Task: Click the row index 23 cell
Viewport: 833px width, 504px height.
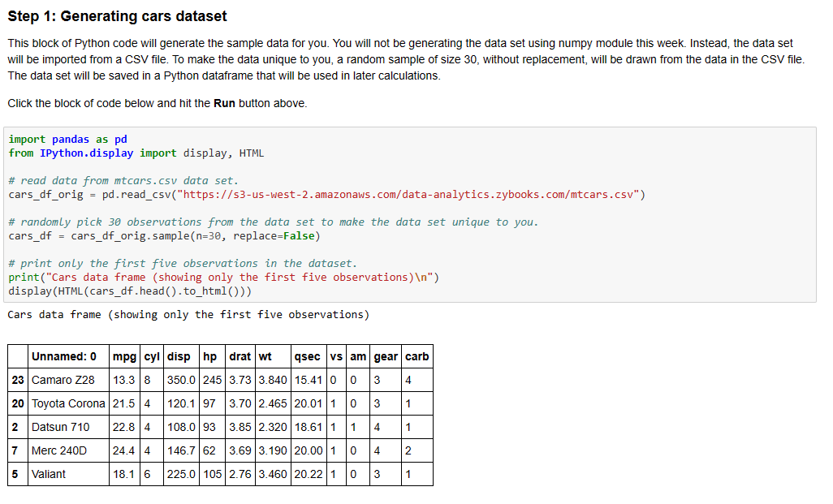Action: pyautogui.click(x=18, y=380)
